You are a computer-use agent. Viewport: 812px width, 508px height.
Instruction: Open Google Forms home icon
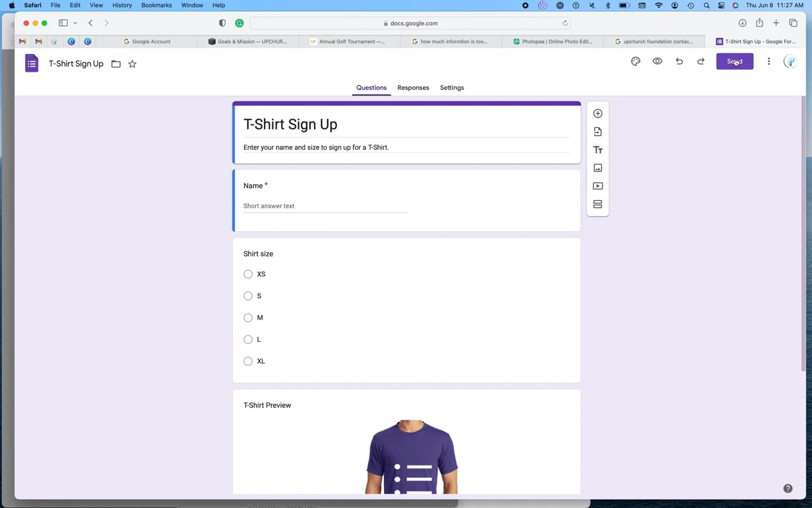[31, 63]
